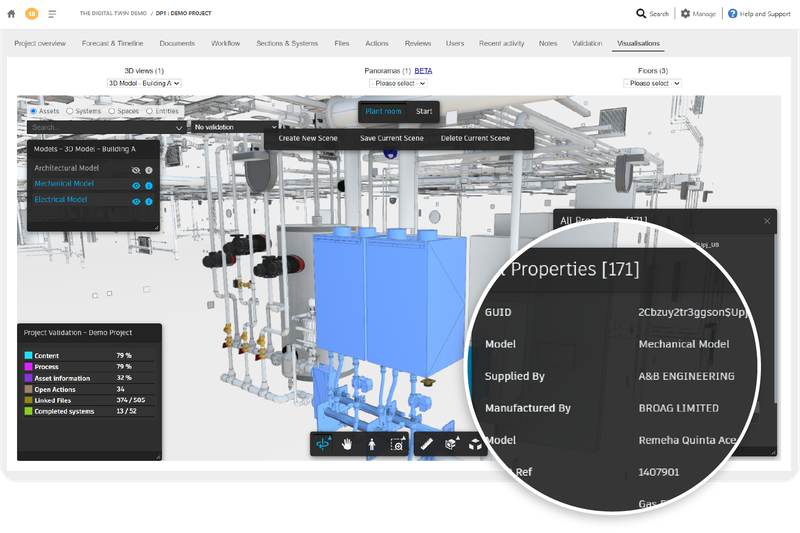The image size is (800, 533).
Task: Select the Visualisations tab
Action: (x=638, y=43)
